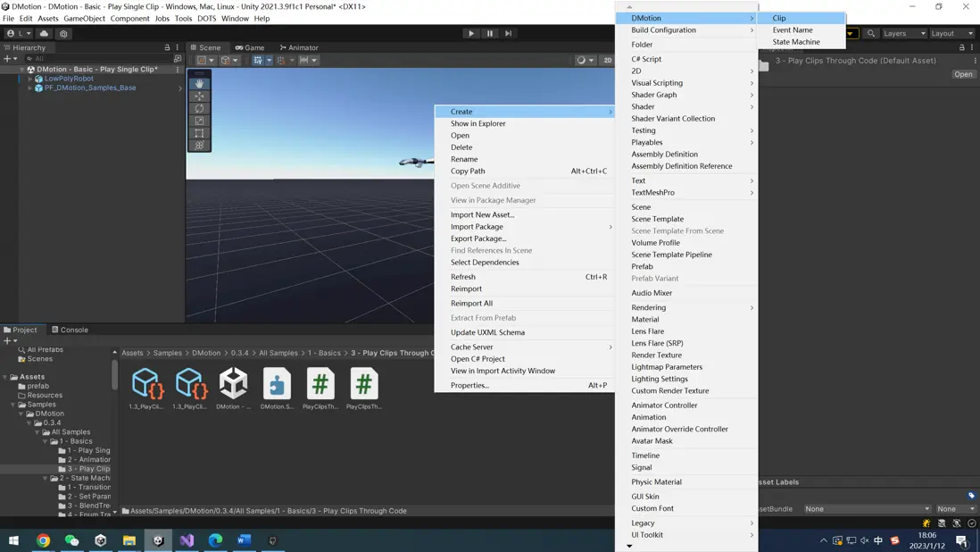The image size is (980, 552).
Task: Open Visual Studio from the taskbar
Action: (x=187, y=540)
